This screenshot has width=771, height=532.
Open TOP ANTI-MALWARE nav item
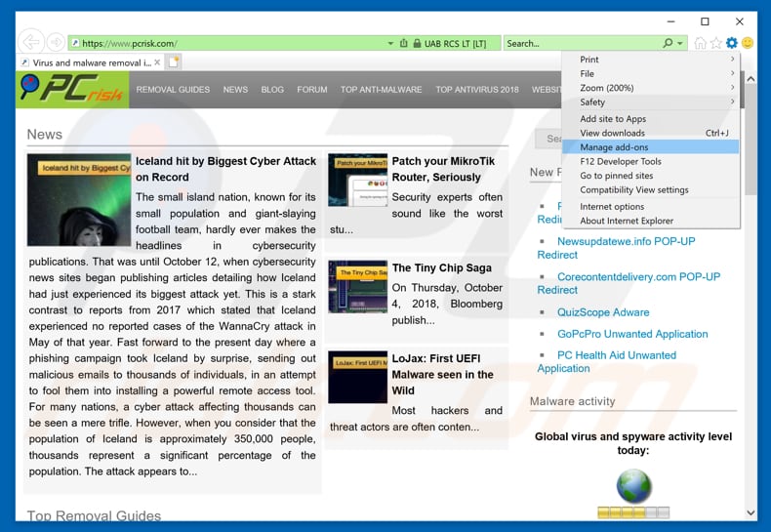point(381,90)
